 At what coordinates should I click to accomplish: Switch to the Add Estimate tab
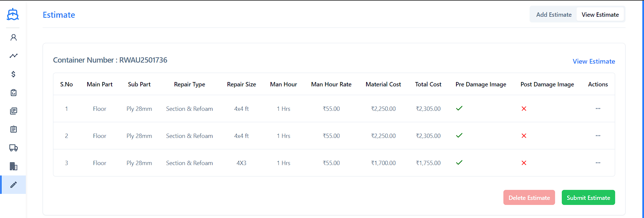[x=553, y=15]
